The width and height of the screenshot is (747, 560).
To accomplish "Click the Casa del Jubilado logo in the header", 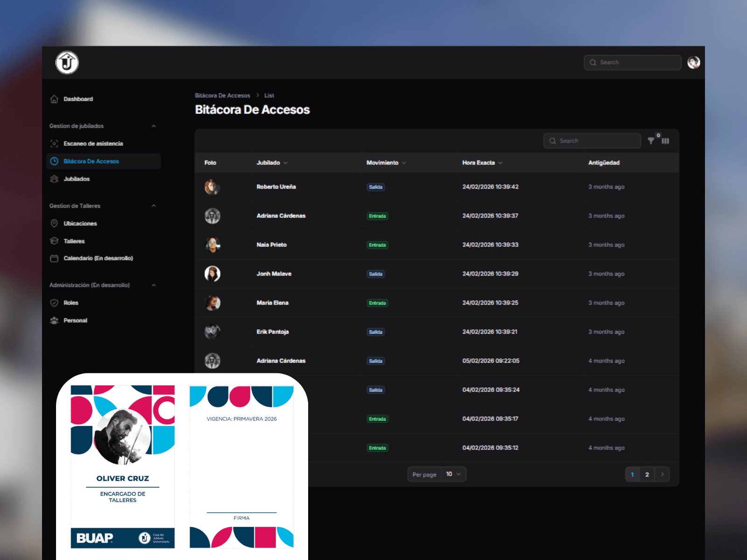I will (67, 63).
